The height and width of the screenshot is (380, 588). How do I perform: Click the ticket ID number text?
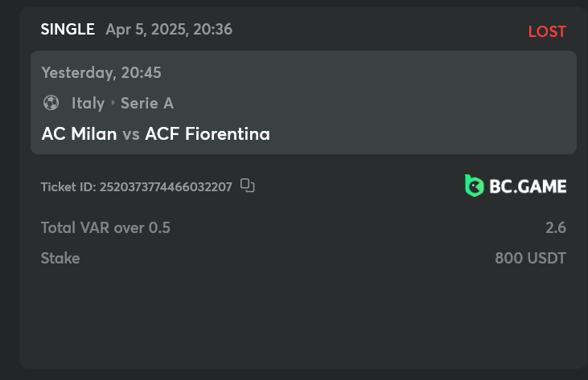pyautogui.click(x=166, y=187)
